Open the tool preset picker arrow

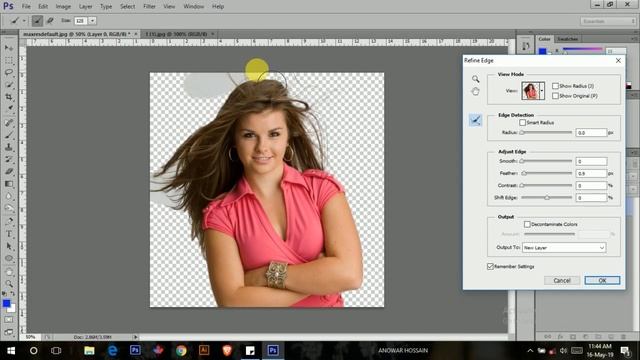(24, 20)
